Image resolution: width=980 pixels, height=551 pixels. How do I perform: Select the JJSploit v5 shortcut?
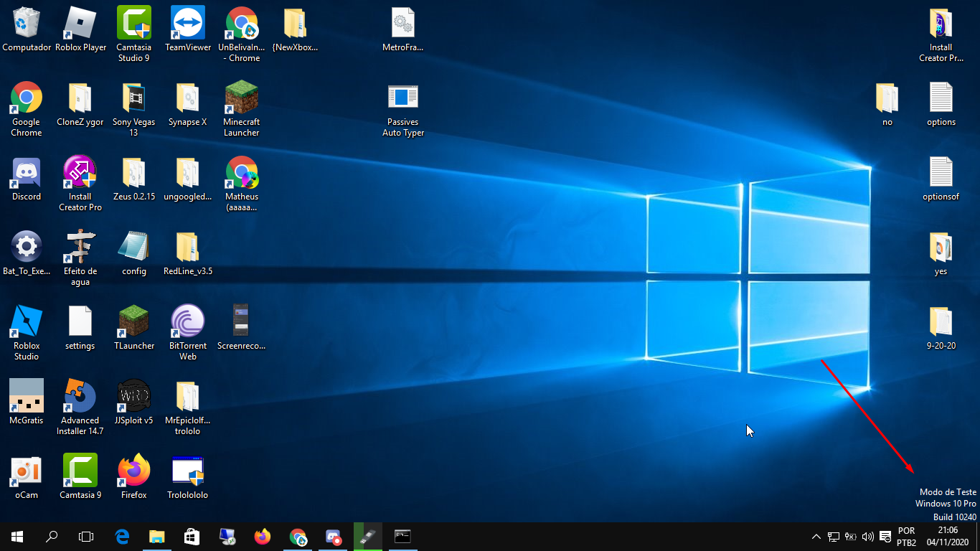(x=134, y=403)
